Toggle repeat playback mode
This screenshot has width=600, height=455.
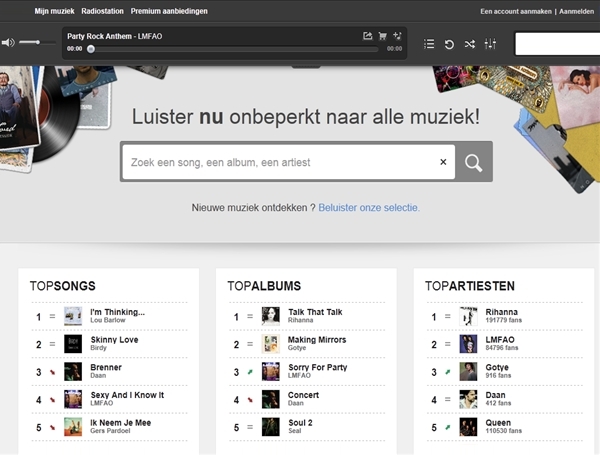(449, 44)
